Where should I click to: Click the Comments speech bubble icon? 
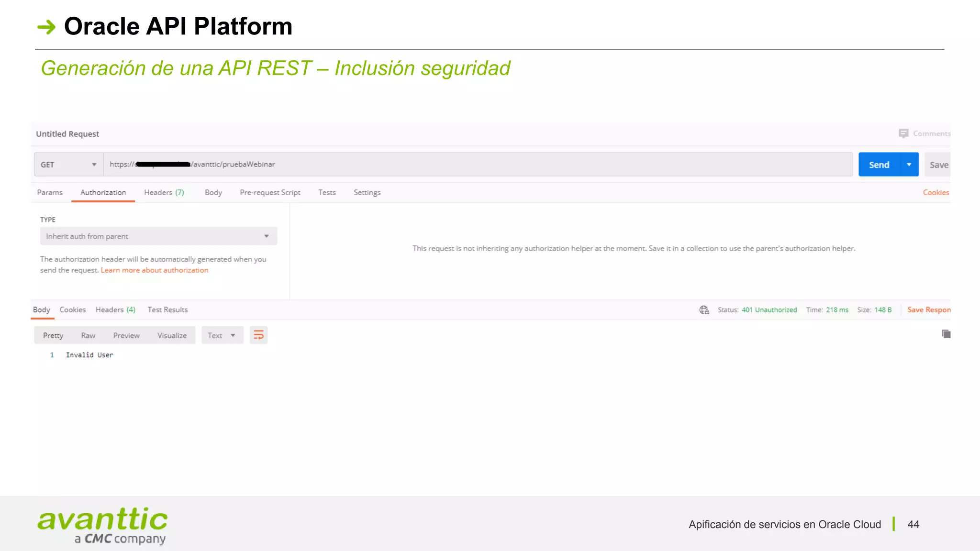903,133
